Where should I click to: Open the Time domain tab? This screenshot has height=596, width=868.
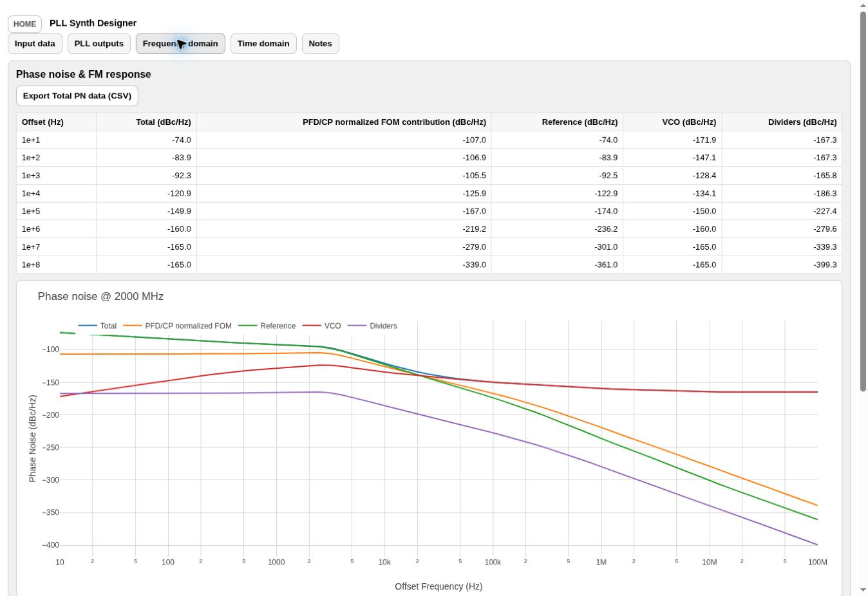pos(263,44)
